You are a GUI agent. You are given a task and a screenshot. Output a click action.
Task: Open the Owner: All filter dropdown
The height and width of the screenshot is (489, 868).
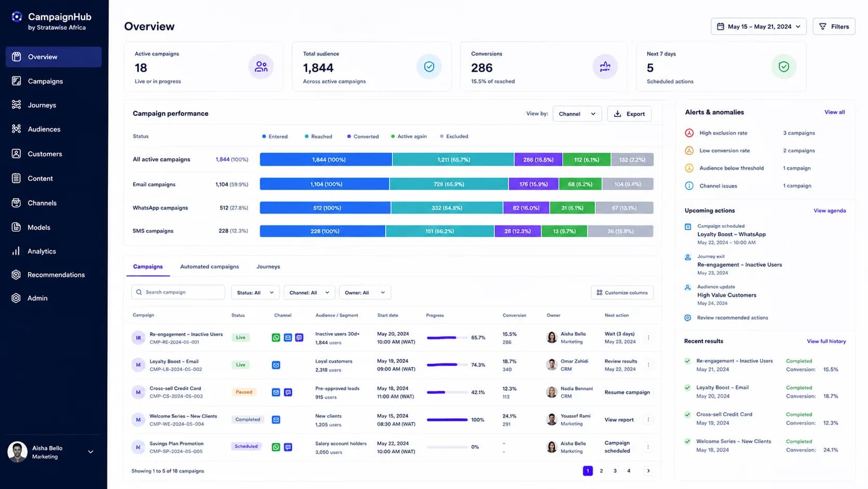pos(365,293)
